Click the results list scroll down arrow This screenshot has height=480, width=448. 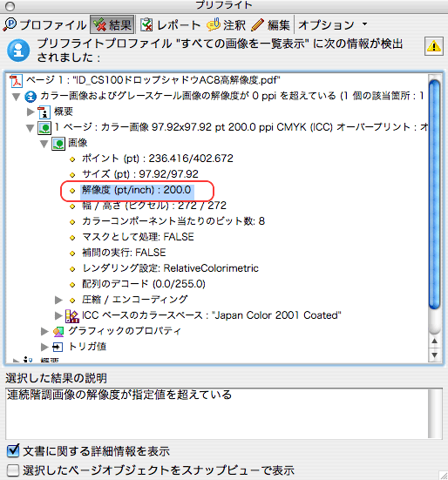pos(434,355)
